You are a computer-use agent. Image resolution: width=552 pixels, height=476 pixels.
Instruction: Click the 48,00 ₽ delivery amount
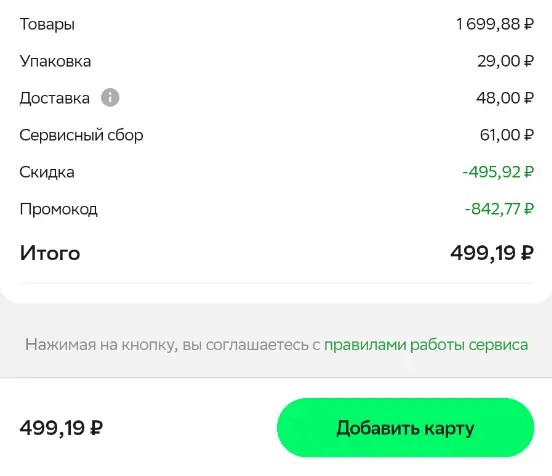click(x=505, y=98)
